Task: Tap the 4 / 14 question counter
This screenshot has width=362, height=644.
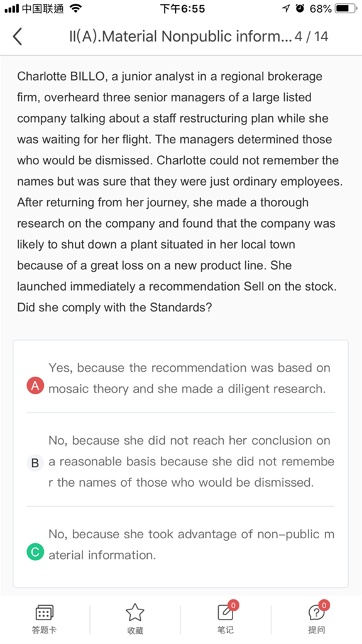Action: [312, 36]
